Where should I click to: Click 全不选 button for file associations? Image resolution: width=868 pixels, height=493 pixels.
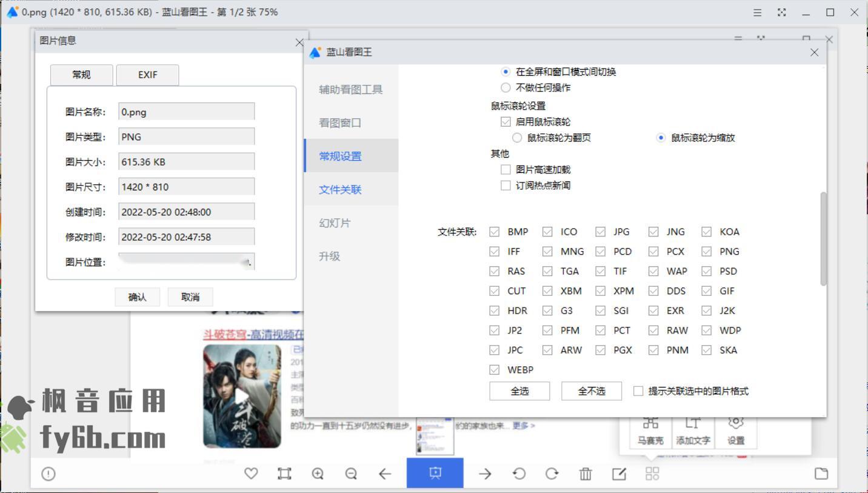tap(592, 391)
